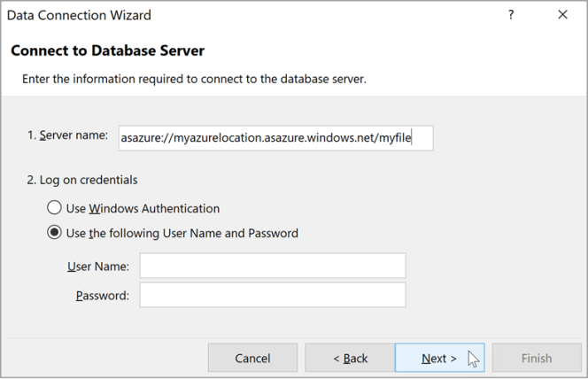Viewport: 588px width, 379px height.
Task: Select the Use Windows Authentication radio circle
Action: pos(55,208)
